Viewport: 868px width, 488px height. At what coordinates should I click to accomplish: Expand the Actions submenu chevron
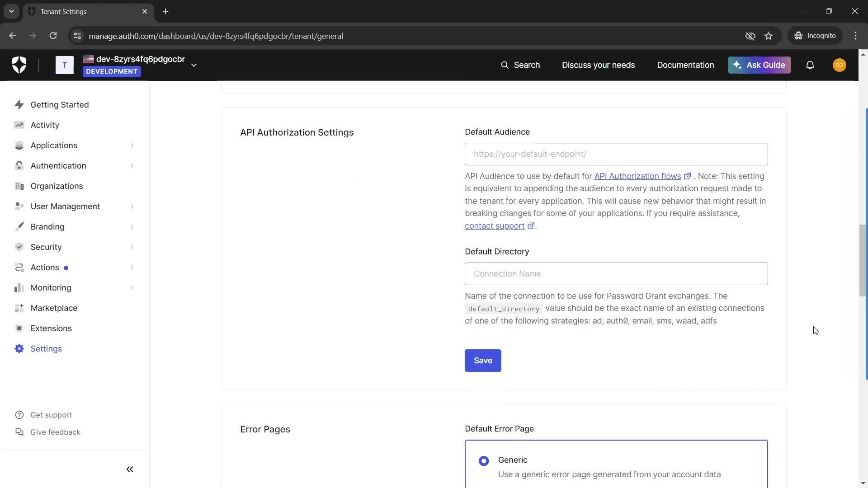[x=132, y=267]
